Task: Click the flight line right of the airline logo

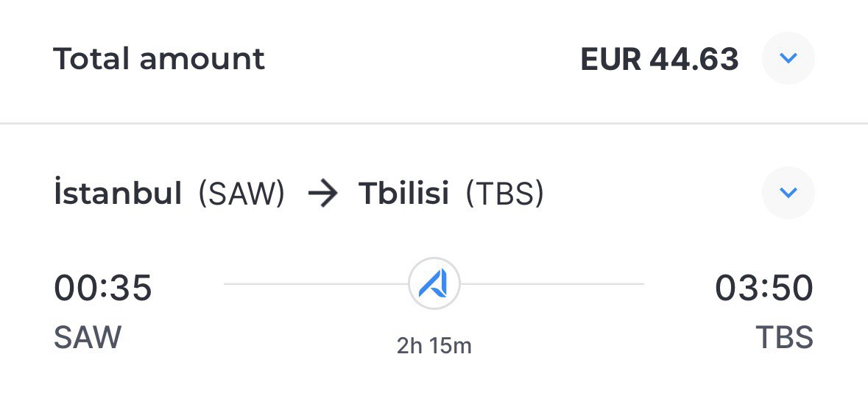Action: click(552, 284)
